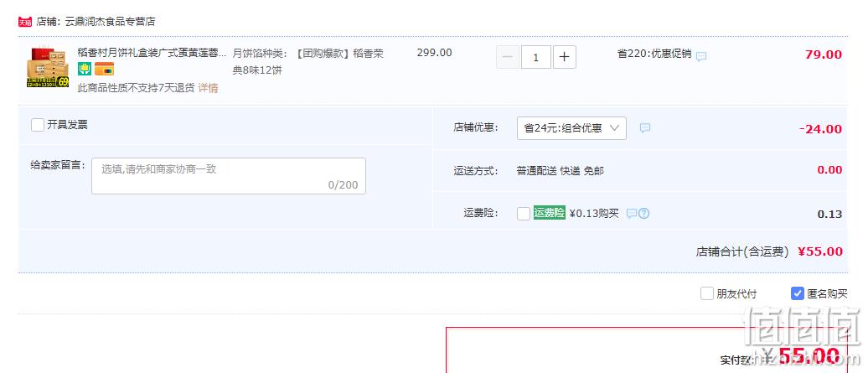Click the original price 299.00
Image resolution: width=868 pixels, height=373 pixels.
pyautogui.click(x=435, y=53)
